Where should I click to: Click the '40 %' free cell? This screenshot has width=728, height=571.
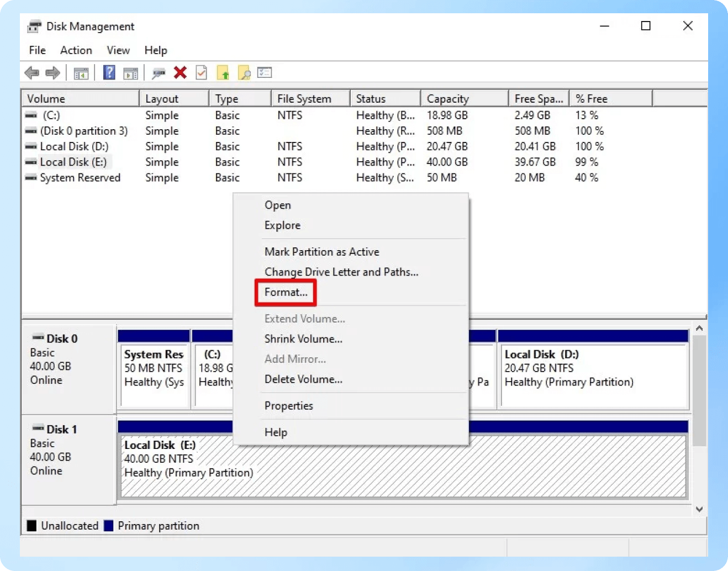pyautogui.click(x=587, y=177)
